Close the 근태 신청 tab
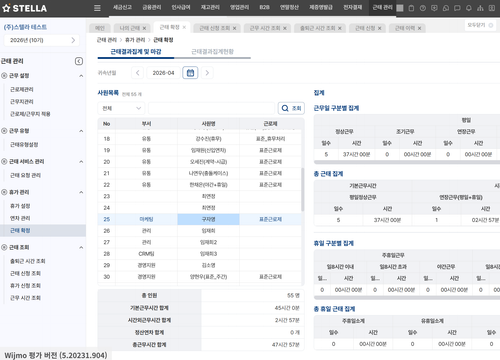 (379, 28)
